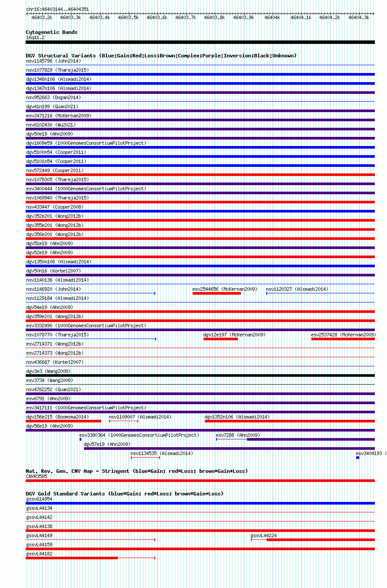The height and width of the screenshot is (588, 387).
Task: Select variant nsv1078770 (Thareja2015)
Action: click(91, 339)
